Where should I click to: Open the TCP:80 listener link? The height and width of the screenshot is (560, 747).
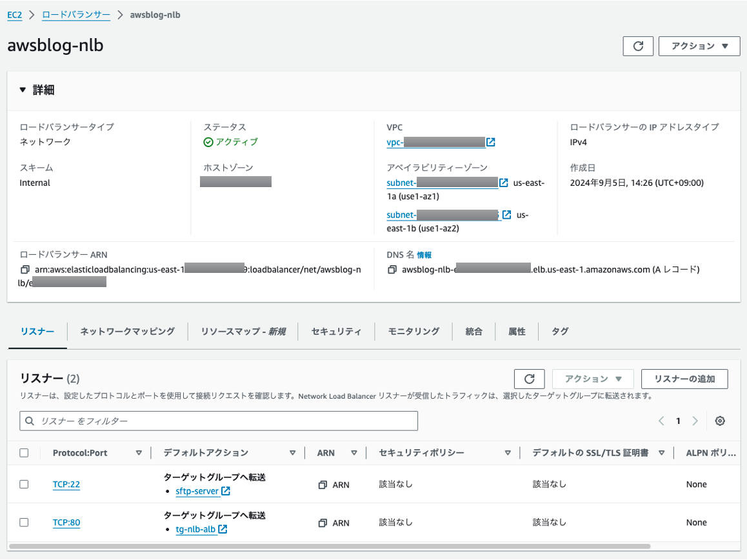pos(66,523)
